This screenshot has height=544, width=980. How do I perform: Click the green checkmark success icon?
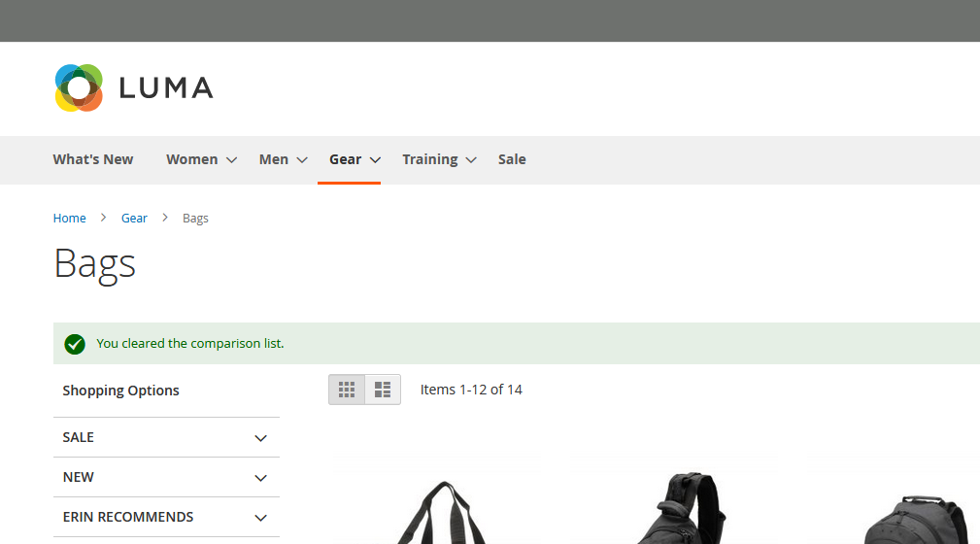(x=75, y=344)
